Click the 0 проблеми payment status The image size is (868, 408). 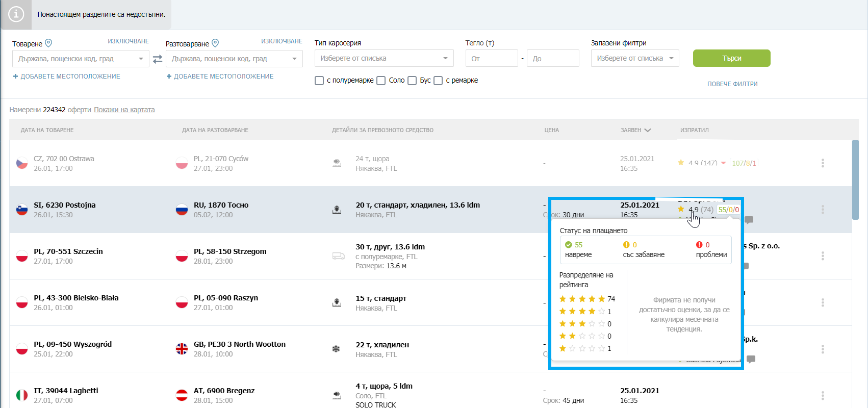coord(711,249)
